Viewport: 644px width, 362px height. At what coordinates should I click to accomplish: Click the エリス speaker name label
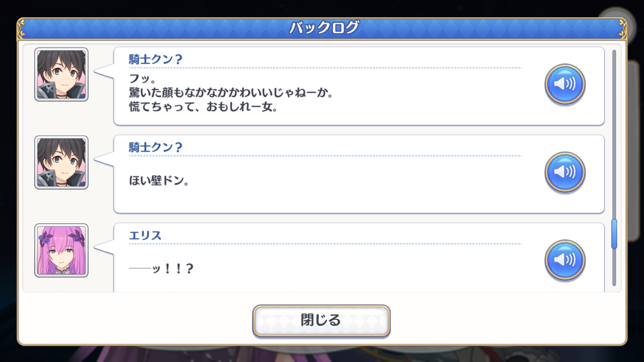pyautogui.click(x=145, y=236)
